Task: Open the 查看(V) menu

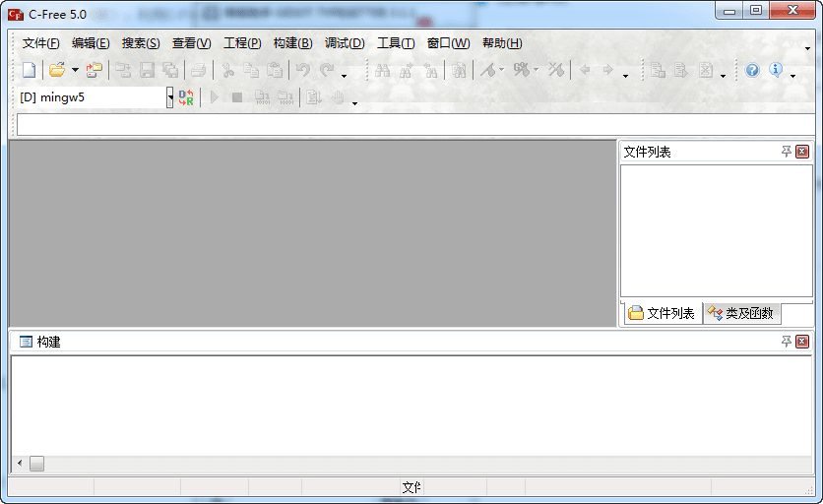Action: click(192, 43)
